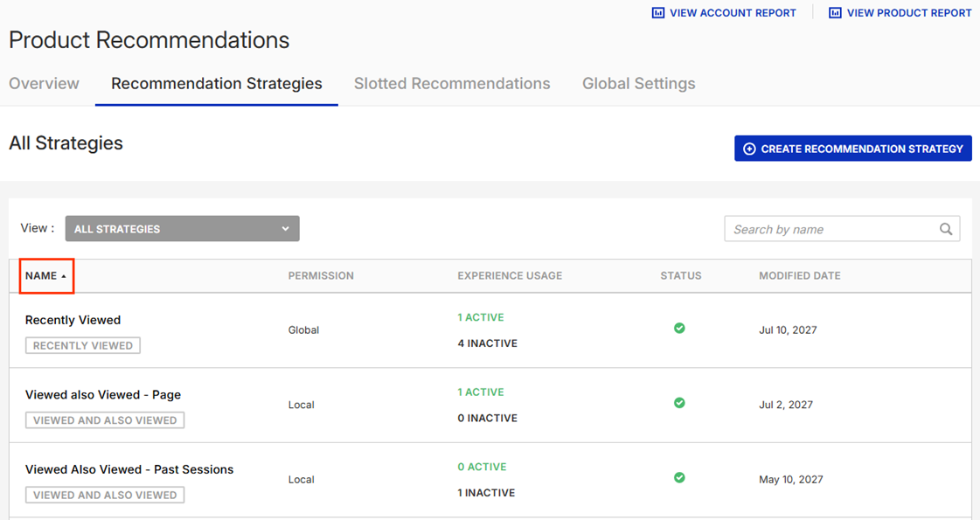980x520 pixels.
Task: Click green status check for Past Sessions strategy
Action: [x=679, y=478]
